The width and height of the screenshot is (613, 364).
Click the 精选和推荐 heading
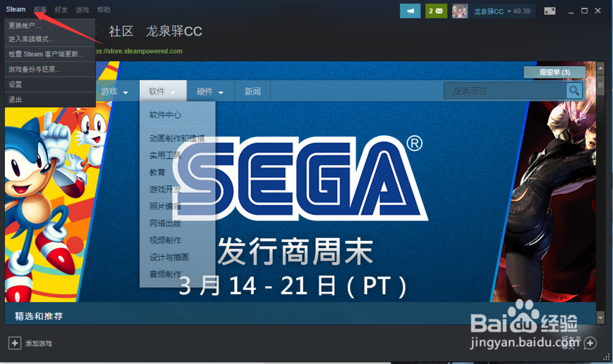[x=39, y=316]
